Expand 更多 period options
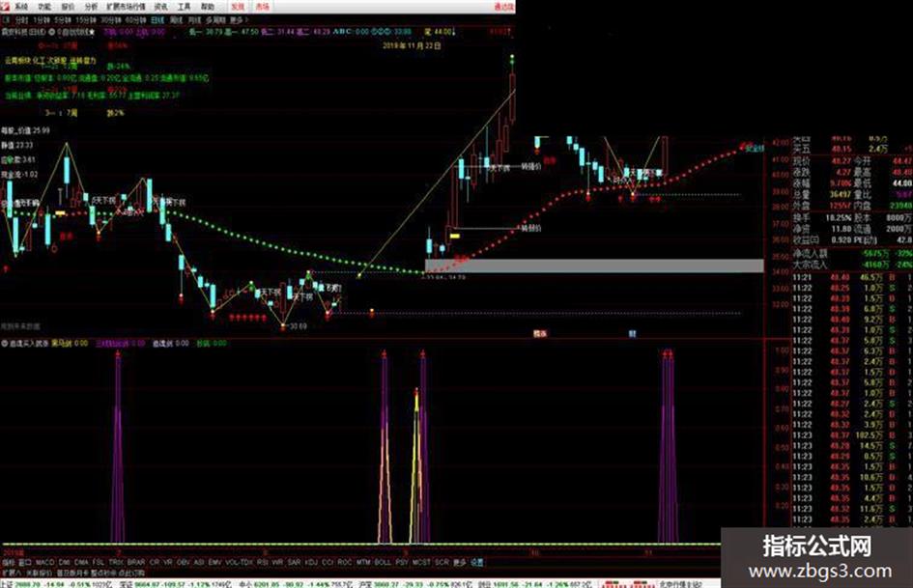 [x=239, y=20]
